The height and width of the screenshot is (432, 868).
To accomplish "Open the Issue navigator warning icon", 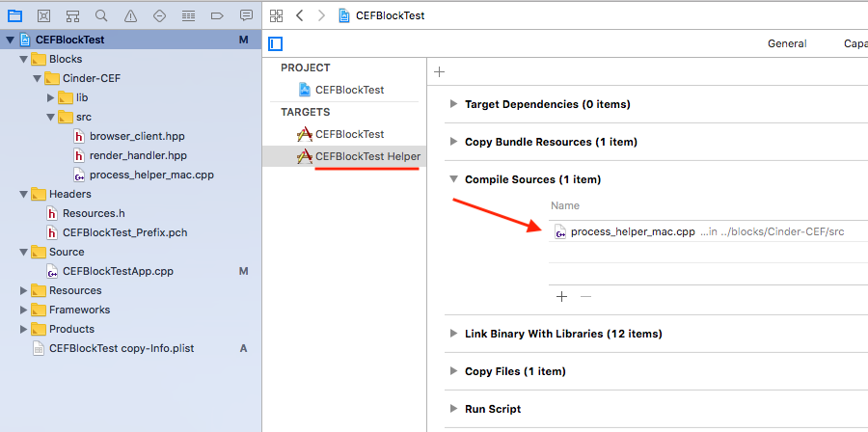I will [x=130, y=15].
